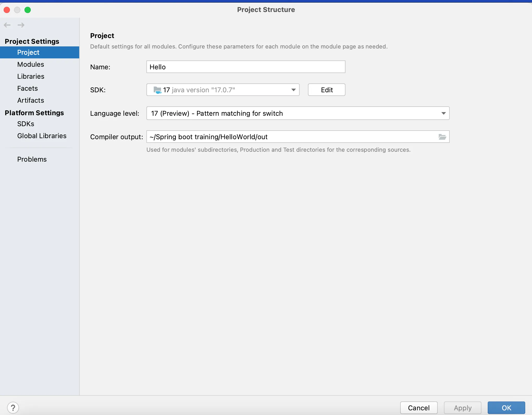532x415 pixels.
Task: Open Global Libraries settings
Action: (x=42, y=136)
